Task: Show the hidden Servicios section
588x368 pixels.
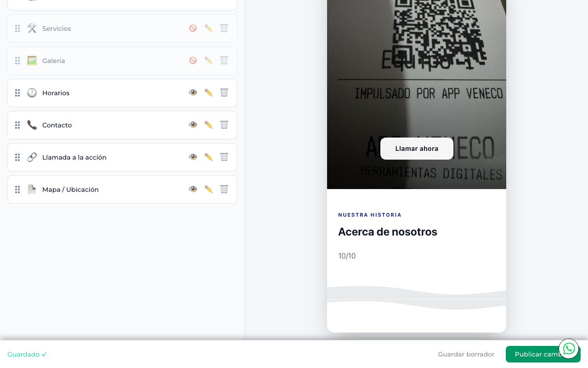Action: click(193, 28)
